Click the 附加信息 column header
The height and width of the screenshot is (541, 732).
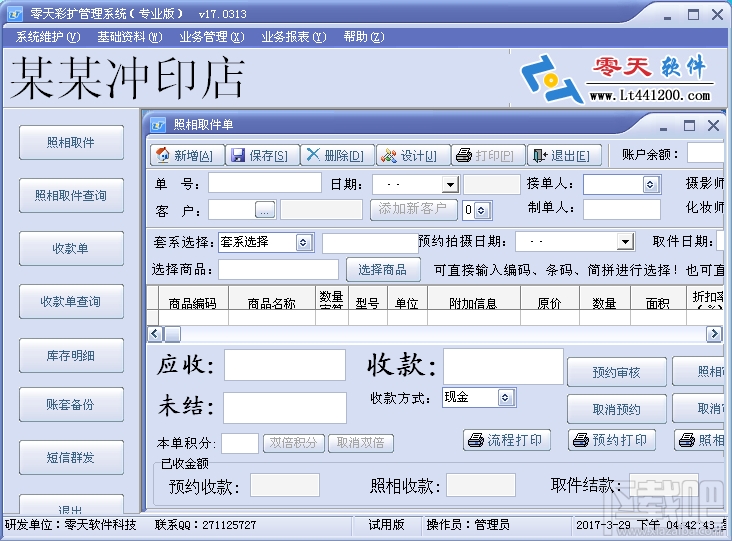pos(473,298)
